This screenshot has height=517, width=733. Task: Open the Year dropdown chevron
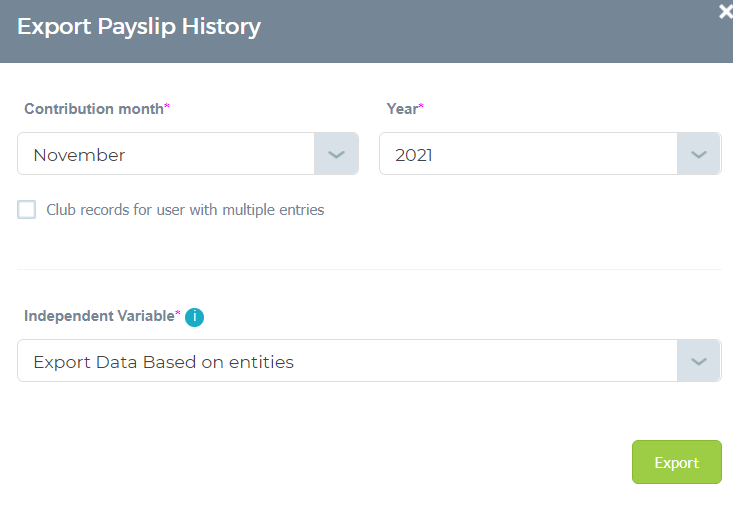698,154
